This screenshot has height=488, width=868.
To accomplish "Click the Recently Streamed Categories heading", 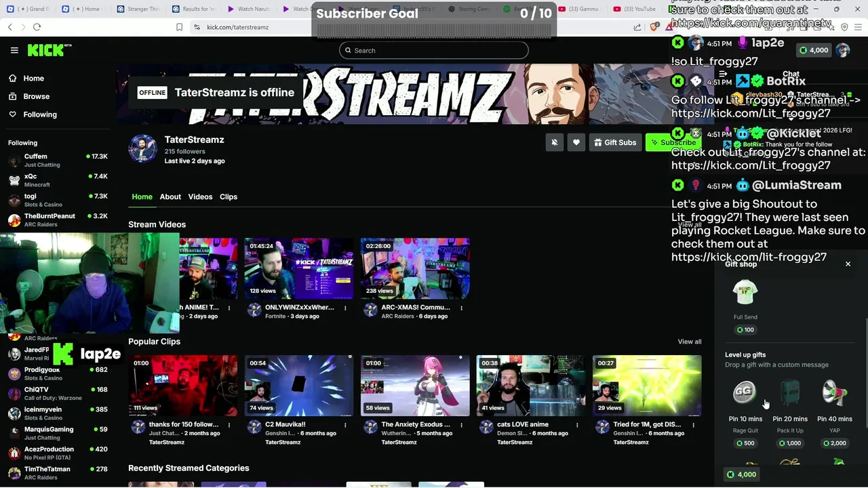I will coord(189,468).
